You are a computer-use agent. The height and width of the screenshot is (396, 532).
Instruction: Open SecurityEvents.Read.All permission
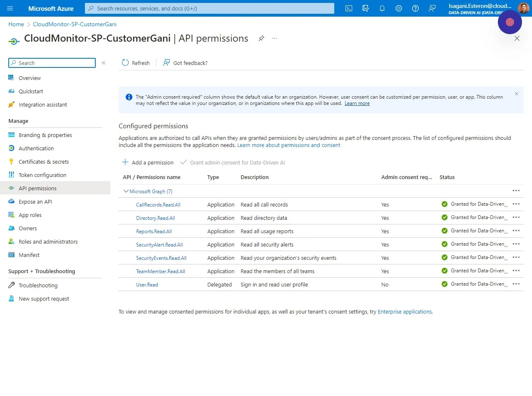coord(161,258)
